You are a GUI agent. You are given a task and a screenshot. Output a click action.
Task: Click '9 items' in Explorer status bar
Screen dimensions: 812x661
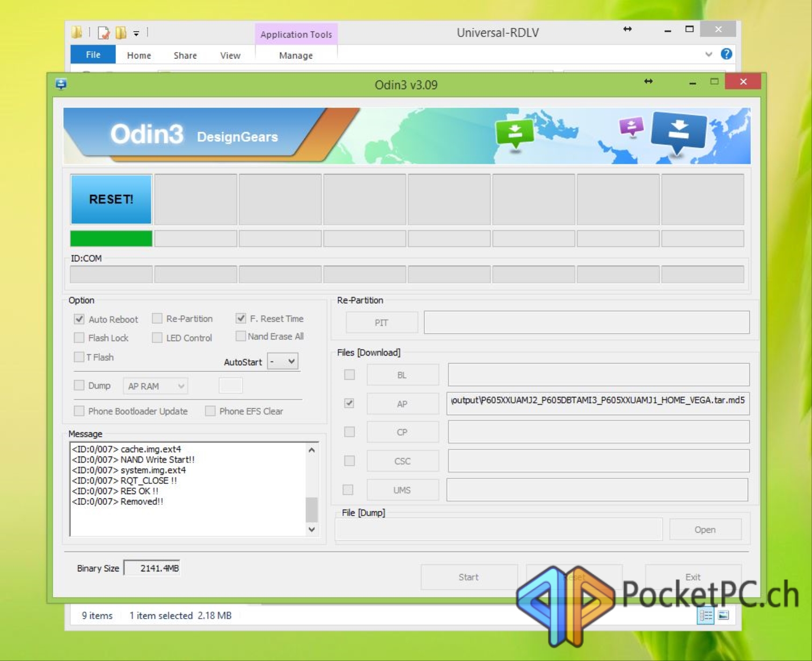[97, 615]
